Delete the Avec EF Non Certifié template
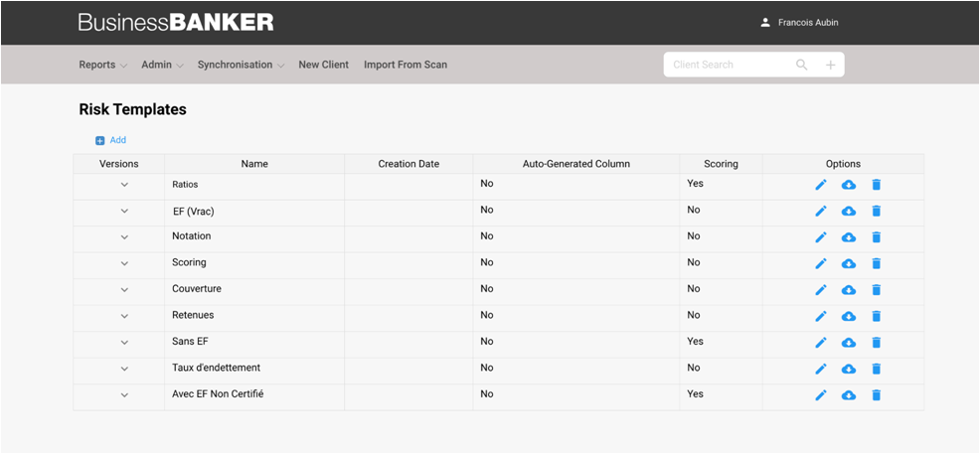Image resolution: width=980 pixels, height=454 pixels. point(877,395)
